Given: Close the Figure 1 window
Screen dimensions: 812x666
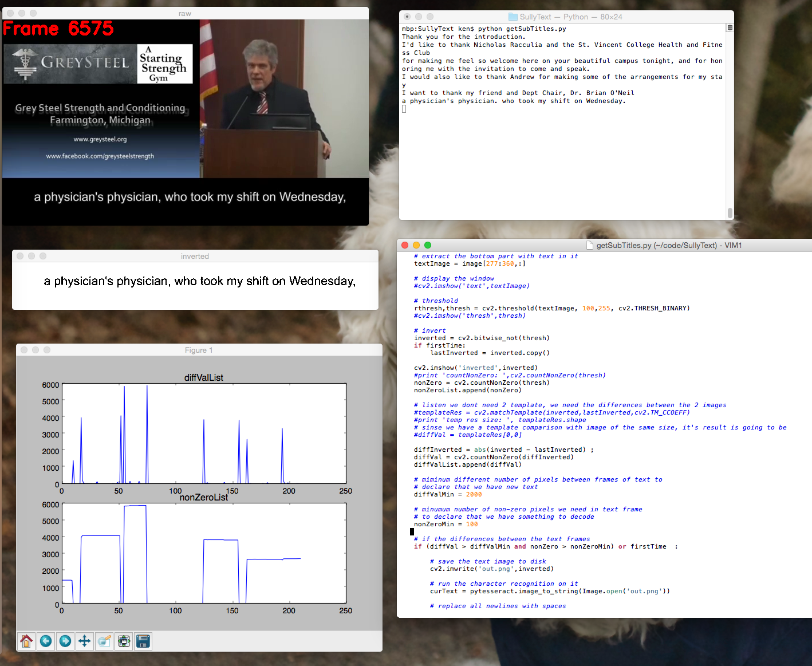Looking at the screenshot, I should (x=24, y=350).
